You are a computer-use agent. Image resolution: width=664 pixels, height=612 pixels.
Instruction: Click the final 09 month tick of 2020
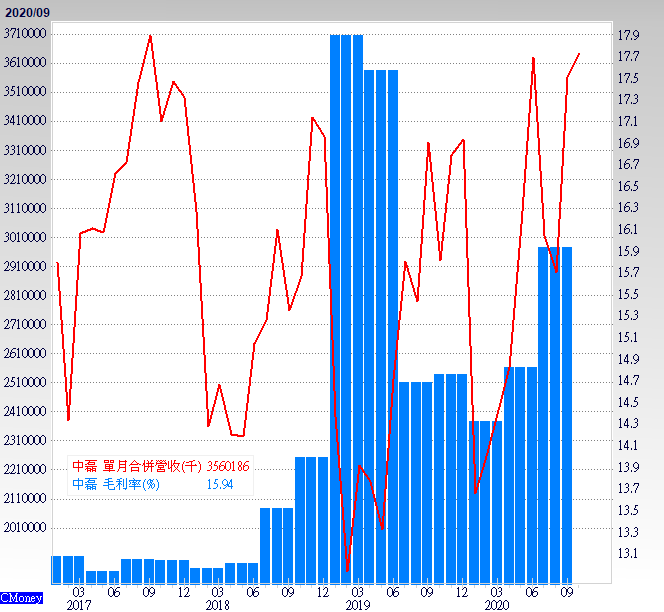[x=567, y=592]
